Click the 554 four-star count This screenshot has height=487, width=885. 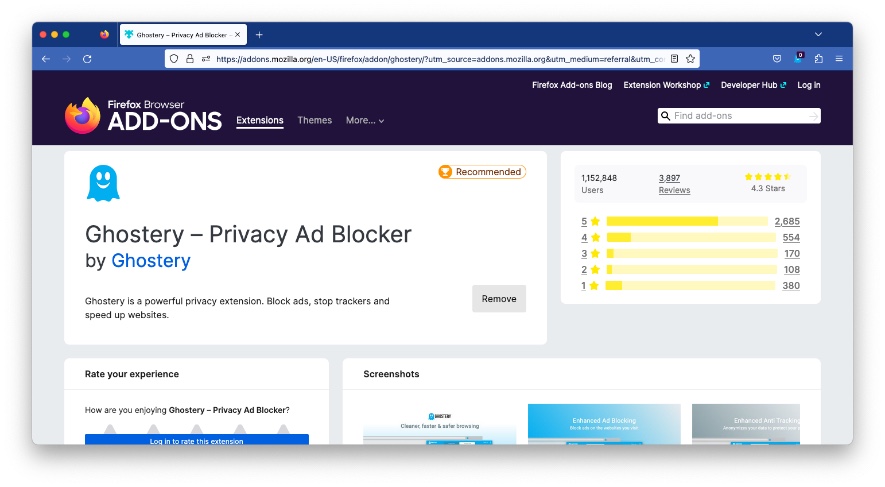(791, 238)
